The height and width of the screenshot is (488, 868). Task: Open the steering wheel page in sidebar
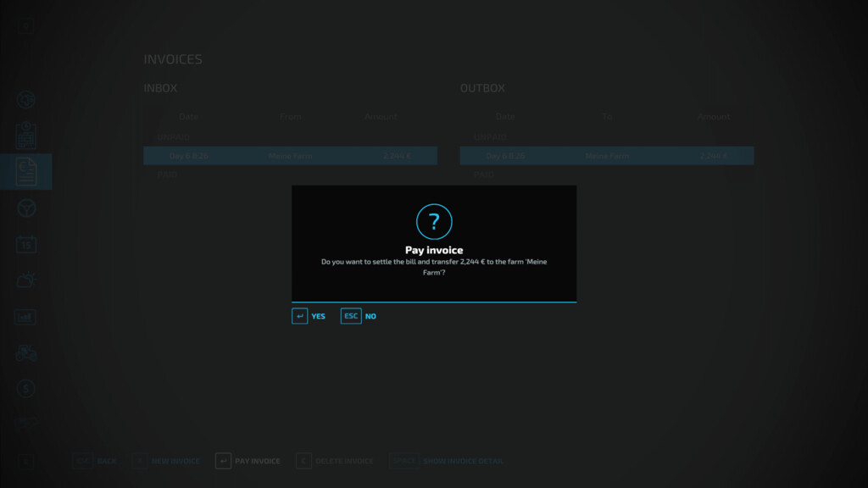coord(26,208)
